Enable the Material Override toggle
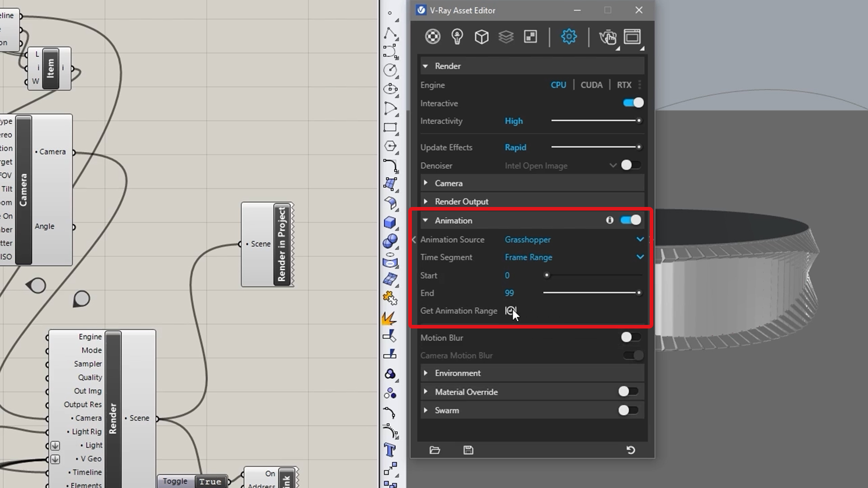This screenshot has height=488, width=868. [x=629, y=391]
